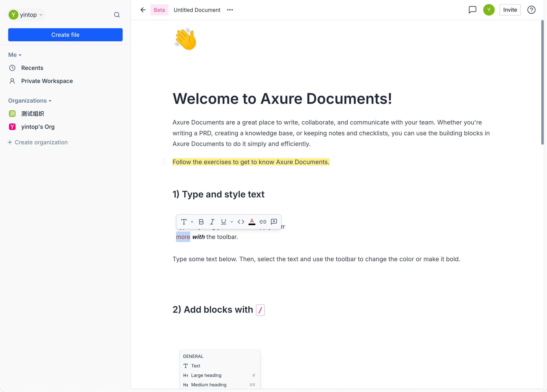Choose Large heading block type
Viewport: 547px width, 392px height.
(220, 375)
